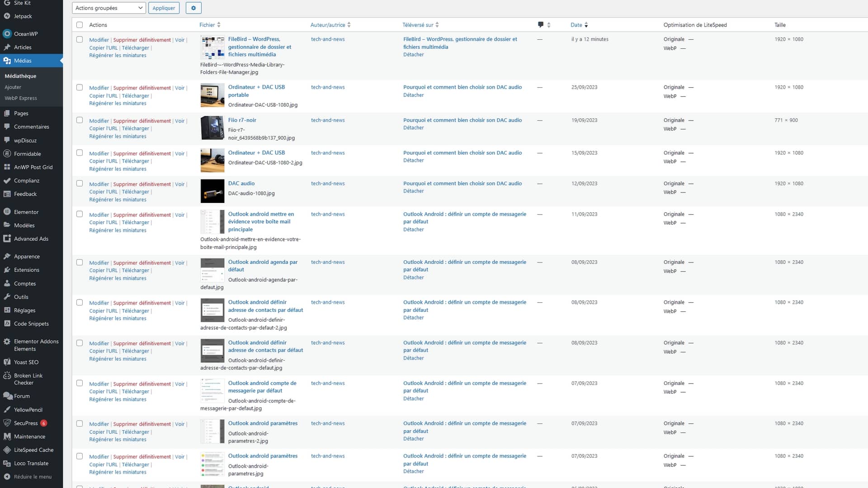
Task: Tick the checkbox for FileBird row
Action: click(x=80, y=39)
